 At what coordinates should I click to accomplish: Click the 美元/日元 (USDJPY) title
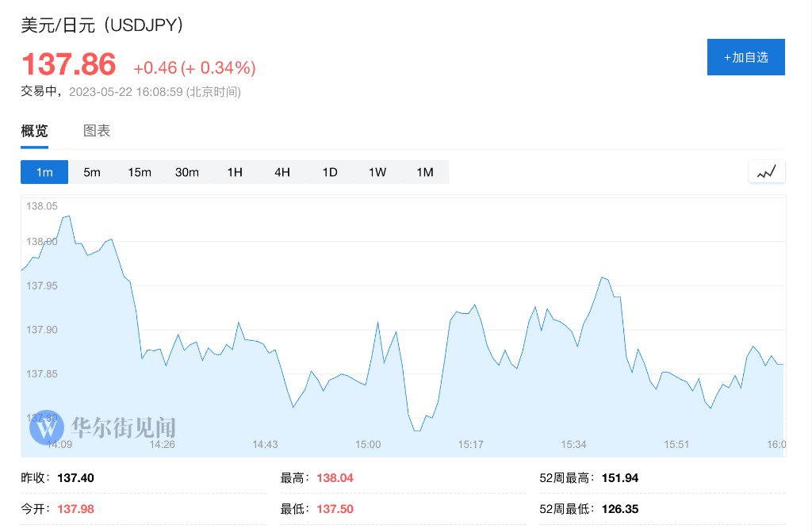pos(102,25)
